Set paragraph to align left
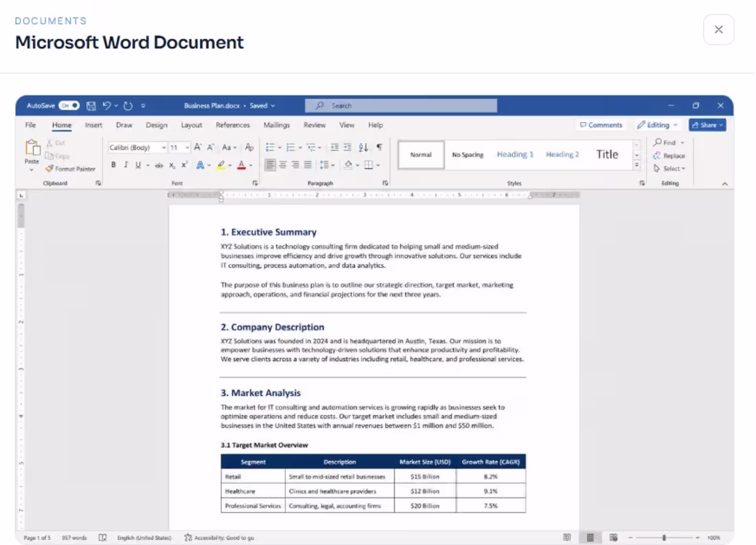 270,165
